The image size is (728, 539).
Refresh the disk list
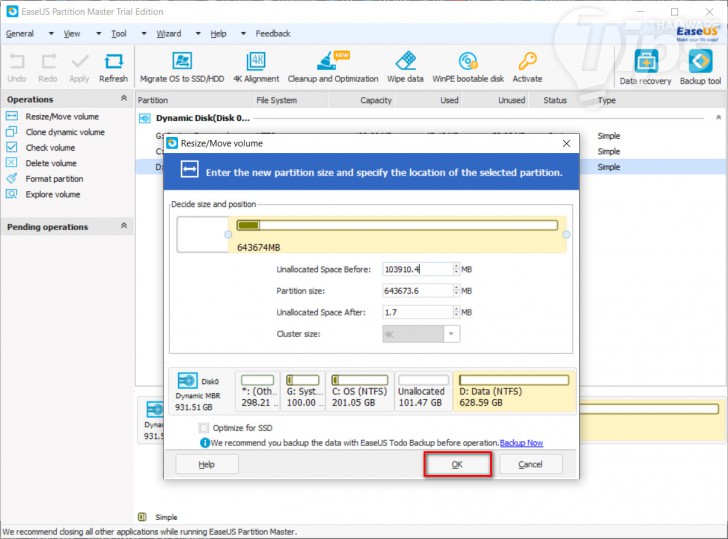113,68
